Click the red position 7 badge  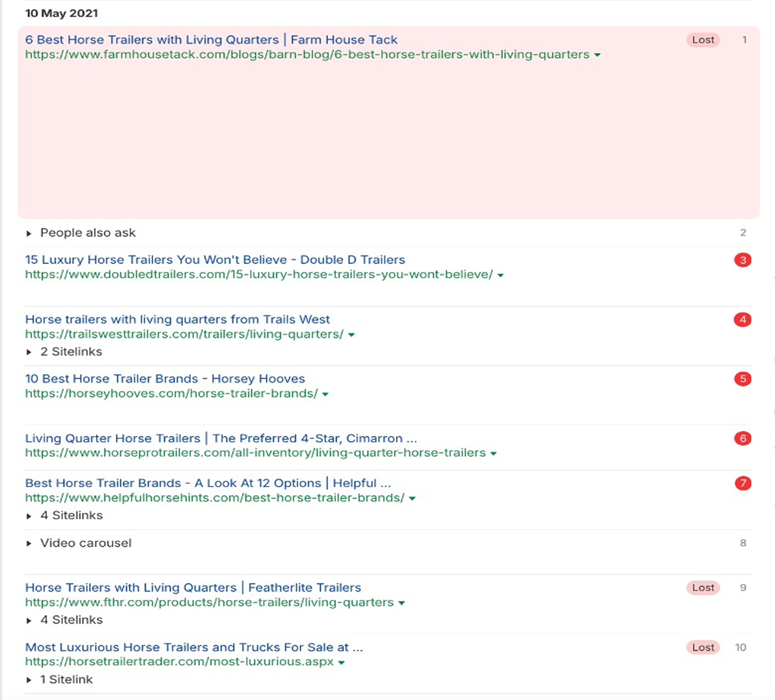742,484
